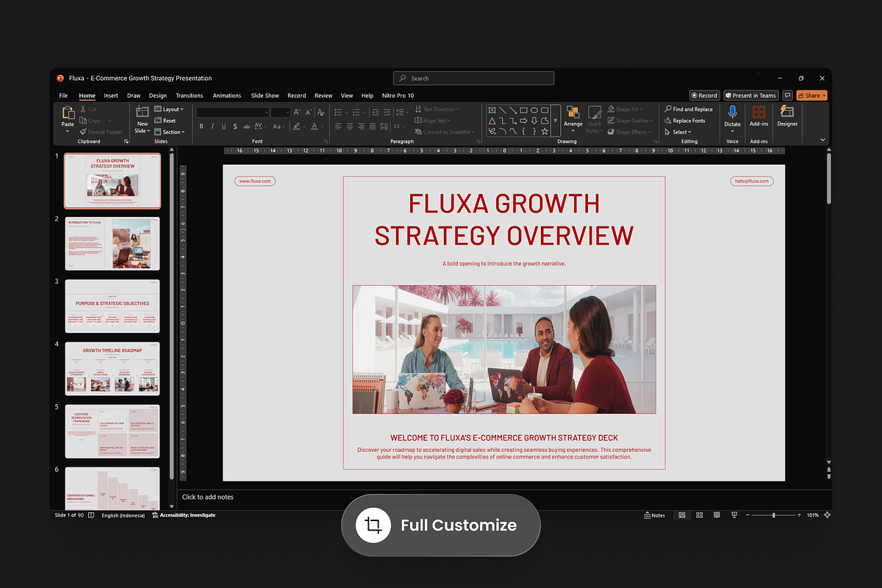
Task: Click the Dictate microphone icon
Action: (732, 112)
